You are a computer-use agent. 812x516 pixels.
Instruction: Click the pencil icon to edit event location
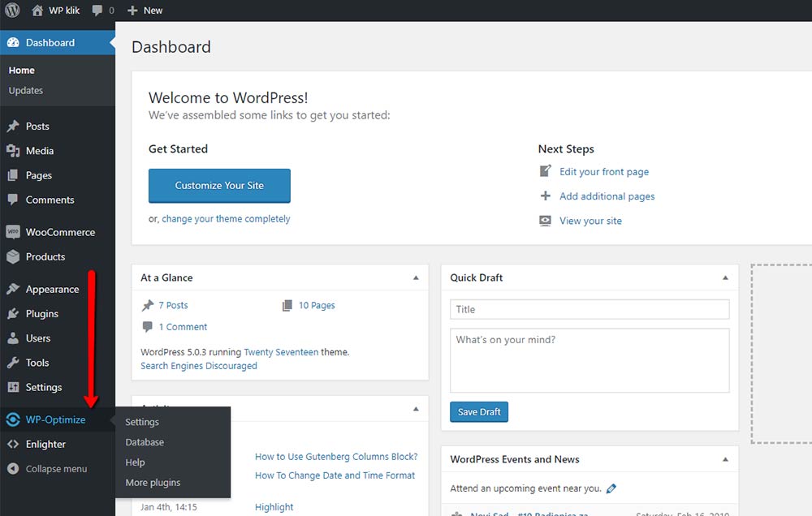click(x=611, y=488)
